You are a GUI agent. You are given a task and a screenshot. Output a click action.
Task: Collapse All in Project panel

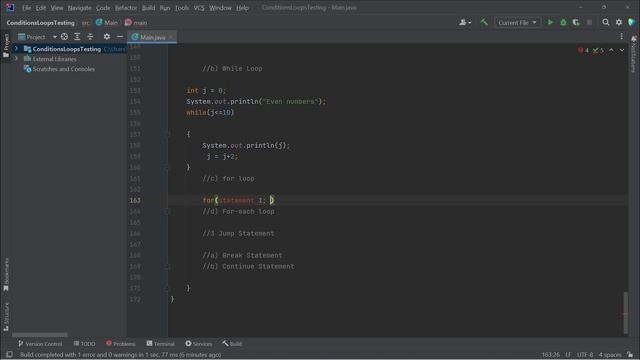[90, 37]
